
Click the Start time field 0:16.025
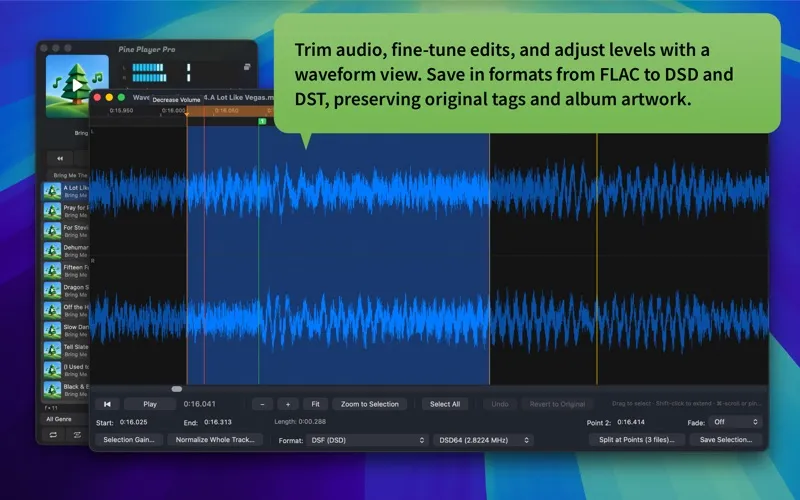[133, 422]
